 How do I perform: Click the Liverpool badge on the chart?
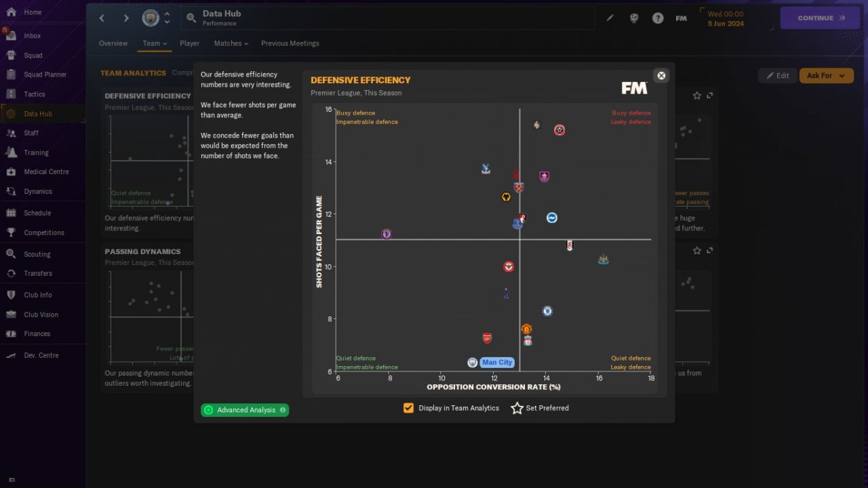(528, 340)
